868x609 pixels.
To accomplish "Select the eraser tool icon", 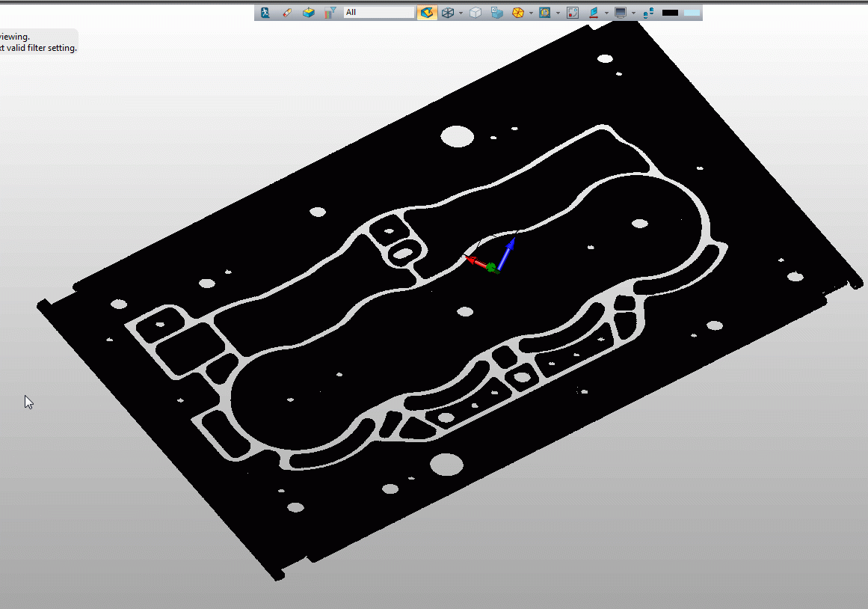I will coord(287,12).
